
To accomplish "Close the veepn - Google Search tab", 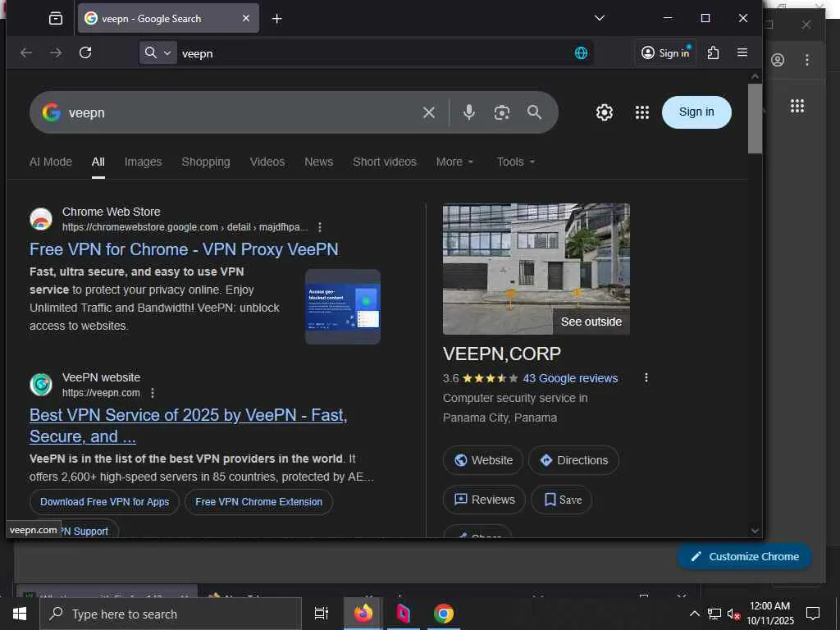I will click(246, 18).
